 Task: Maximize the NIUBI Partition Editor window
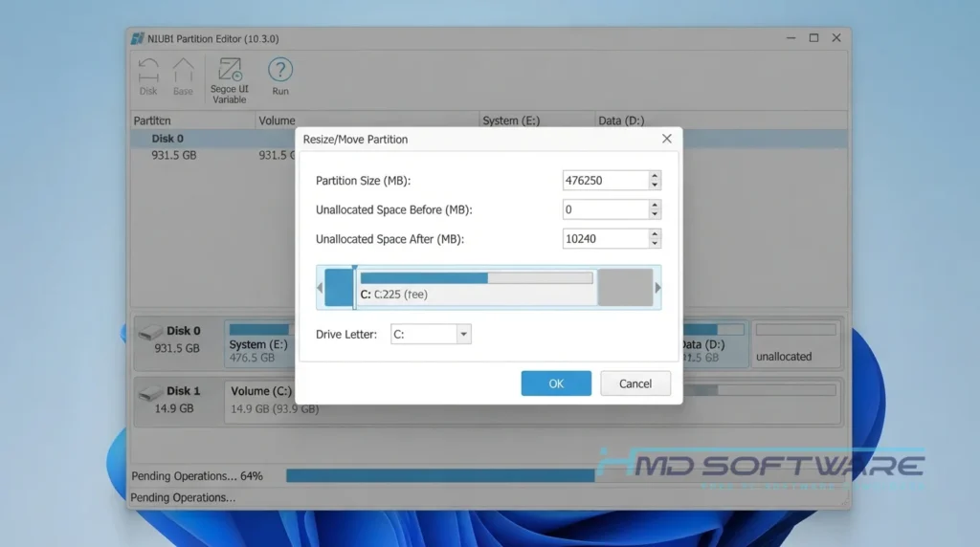point(813,38)
